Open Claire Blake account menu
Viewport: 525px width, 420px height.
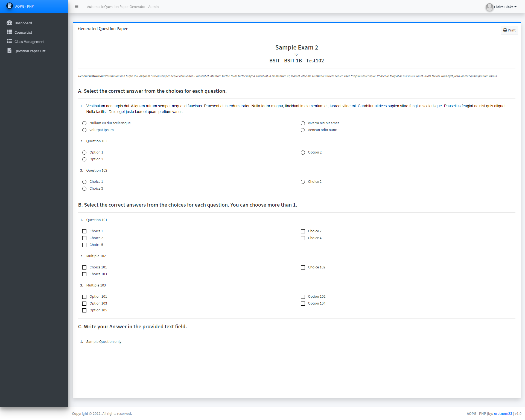[503, 6]
